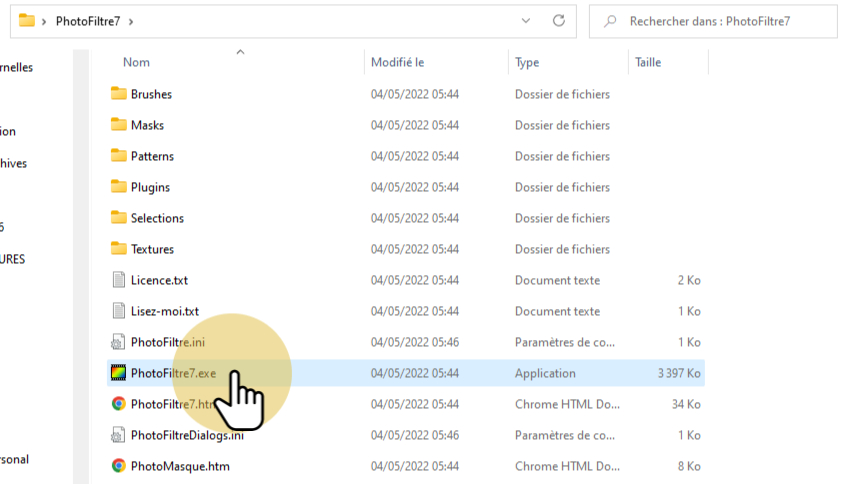
Task: Click the navigation pane scrollbar
Action: 81,266
